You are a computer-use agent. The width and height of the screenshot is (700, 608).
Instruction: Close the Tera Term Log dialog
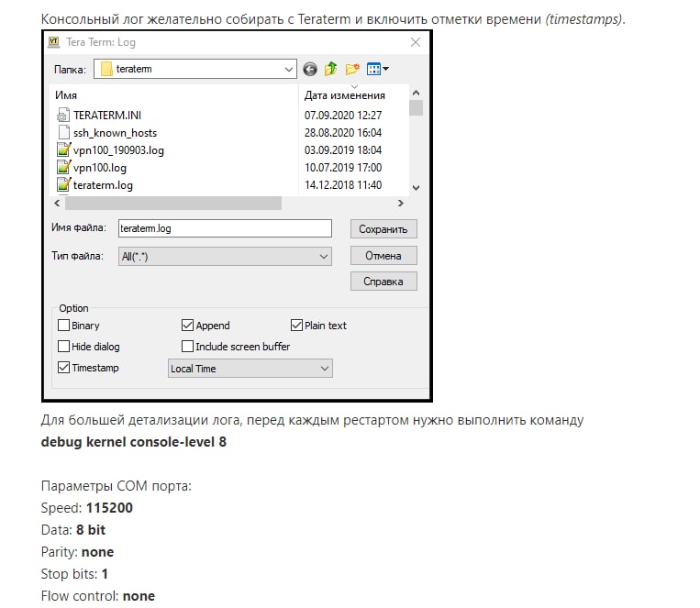pos(416,42)
